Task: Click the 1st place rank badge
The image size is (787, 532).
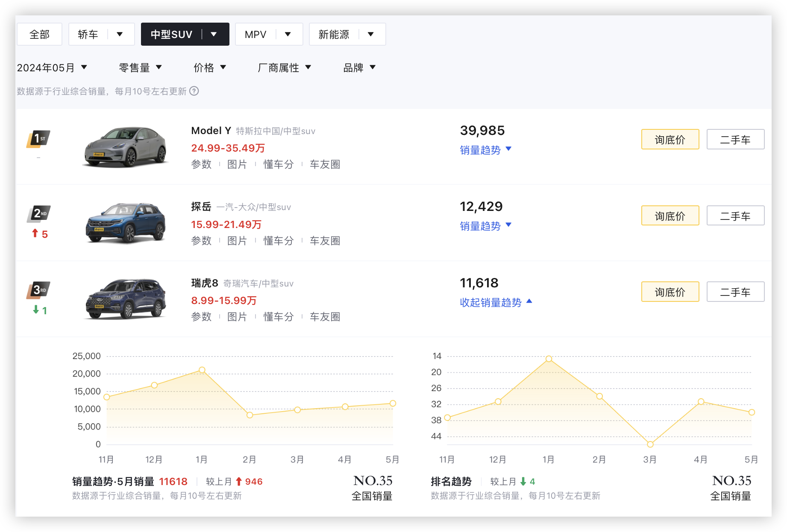Action: [x=38, y=139]
